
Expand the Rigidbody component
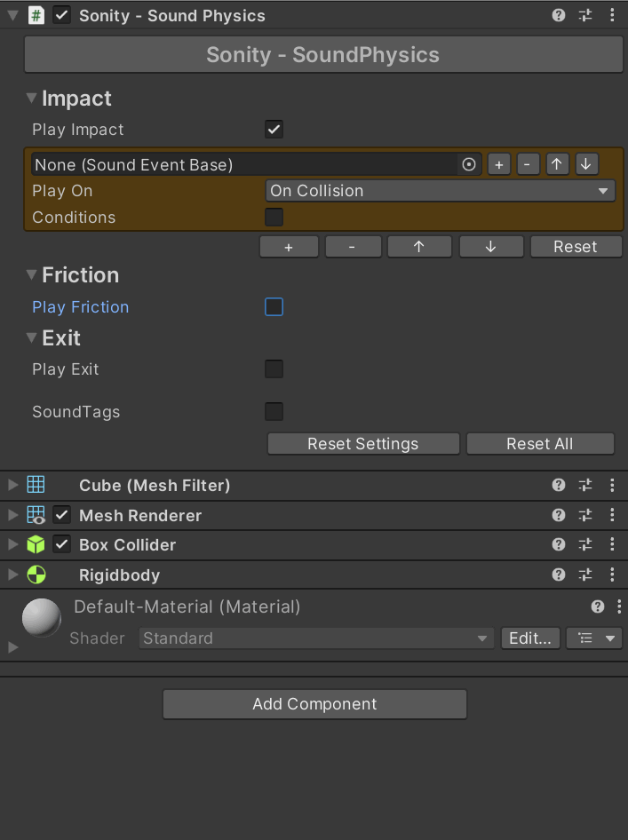(x=12, y=575)
